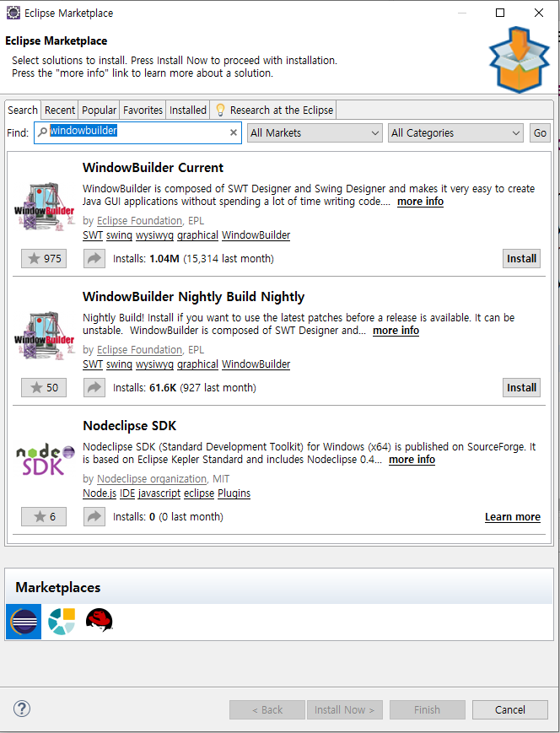Click the Nodeclipse SDK logo
The height and width of the screenshot is (733, 560).
click(x=45, y=461)
